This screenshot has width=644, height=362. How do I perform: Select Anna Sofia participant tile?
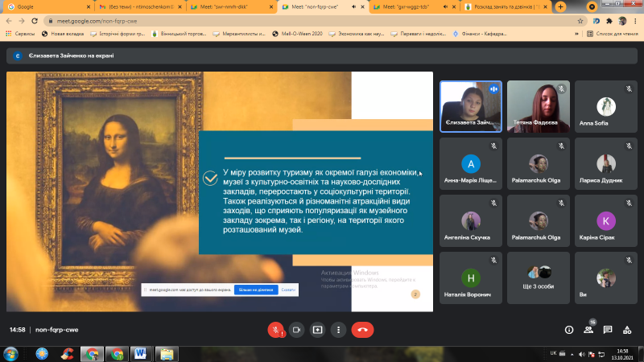(x=606, y=106)
